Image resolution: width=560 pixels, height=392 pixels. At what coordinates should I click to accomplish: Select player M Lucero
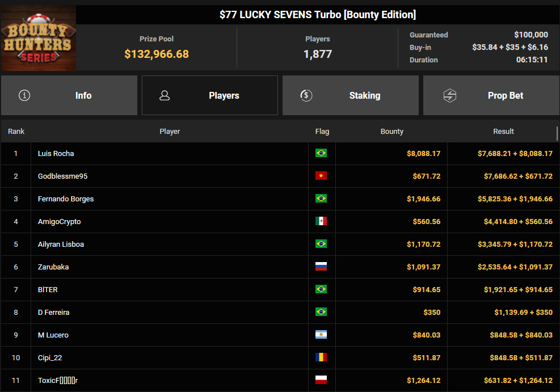(x=53, y=335)
